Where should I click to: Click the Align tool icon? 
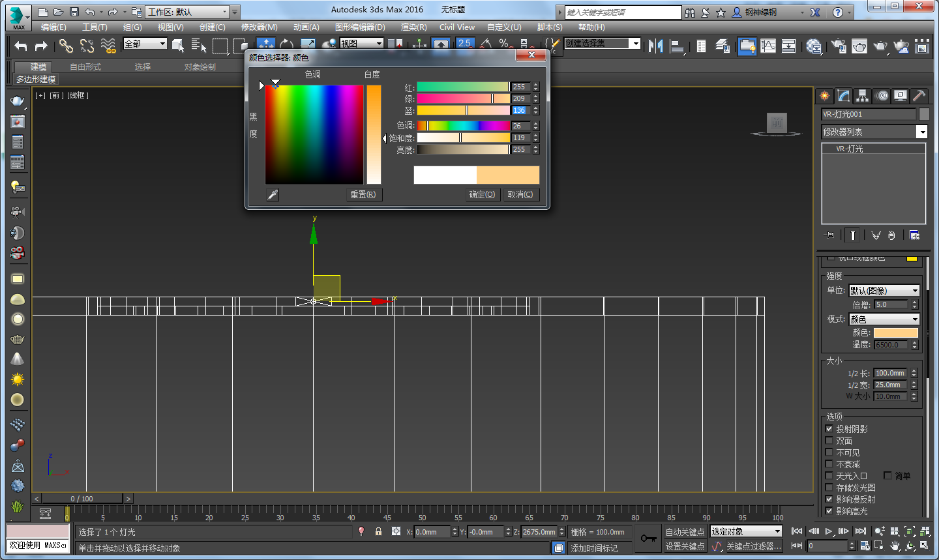pos(677,46)
